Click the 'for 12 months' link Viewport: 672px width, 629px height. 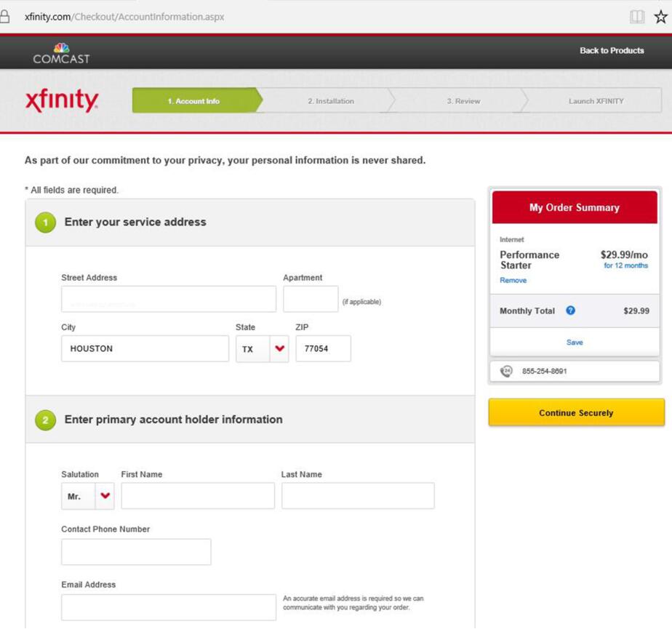point(625,265)
